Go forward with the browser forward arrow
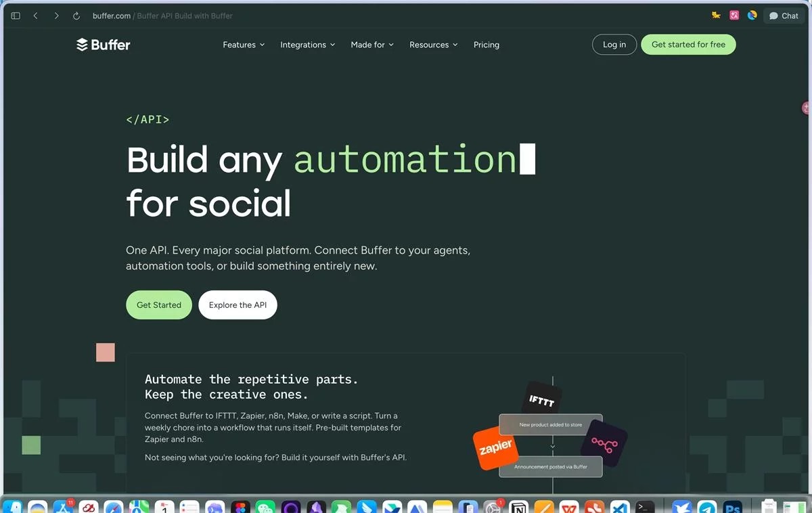The width and height of the screenshot is (812, 513). 56,16
